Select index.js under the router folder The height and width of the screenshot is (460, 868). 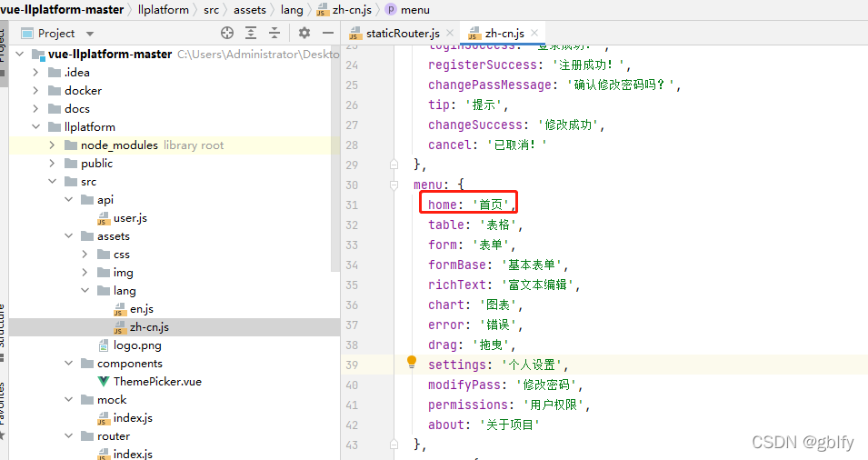pos(133,454)
